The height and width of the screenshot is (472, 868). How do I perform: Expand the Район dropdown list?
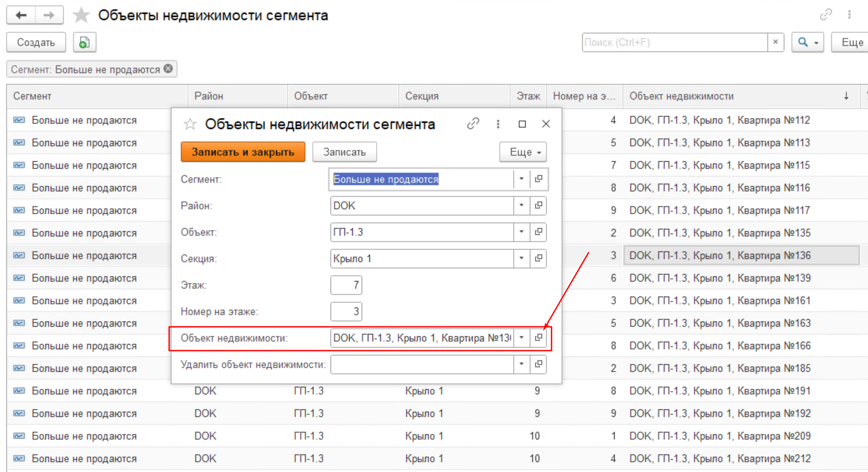click(521, 205)
